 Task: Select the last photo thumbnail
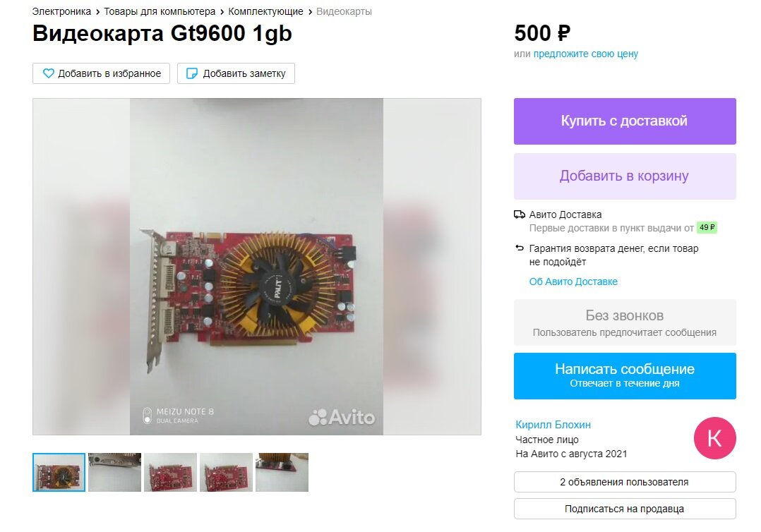tap(282, 472)
